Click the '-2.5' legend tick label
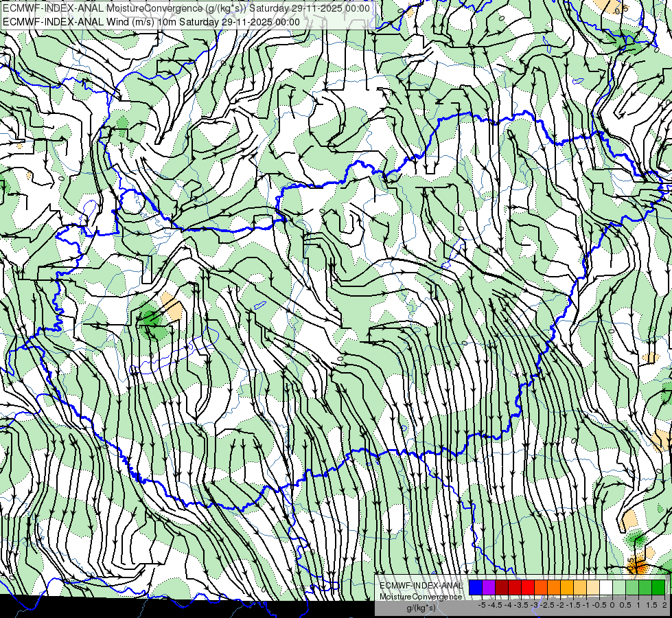The image size is (672, 618). pyautogui.click(x=547, y=605)
